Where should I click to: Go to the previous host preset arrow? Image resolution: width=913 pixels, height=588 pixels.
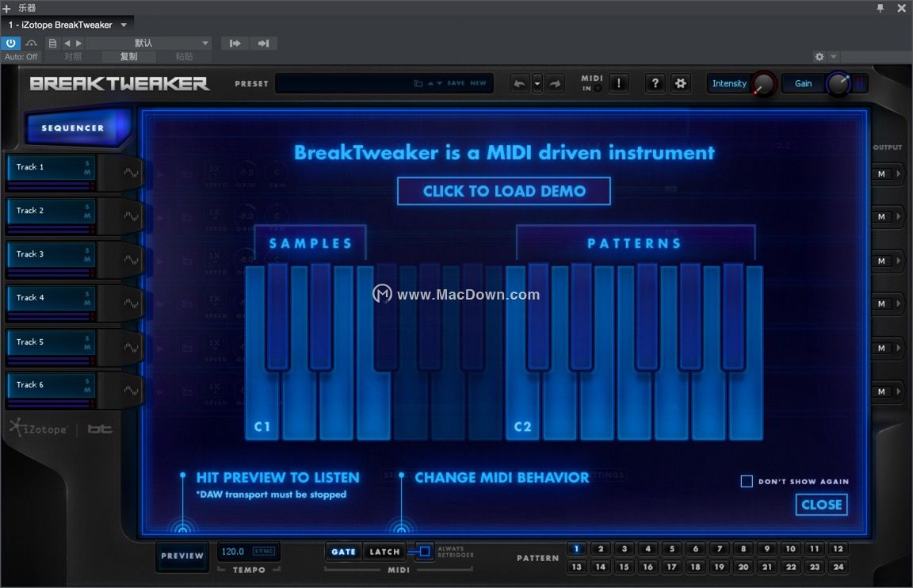pyautogui.click(x=67, y=43)
